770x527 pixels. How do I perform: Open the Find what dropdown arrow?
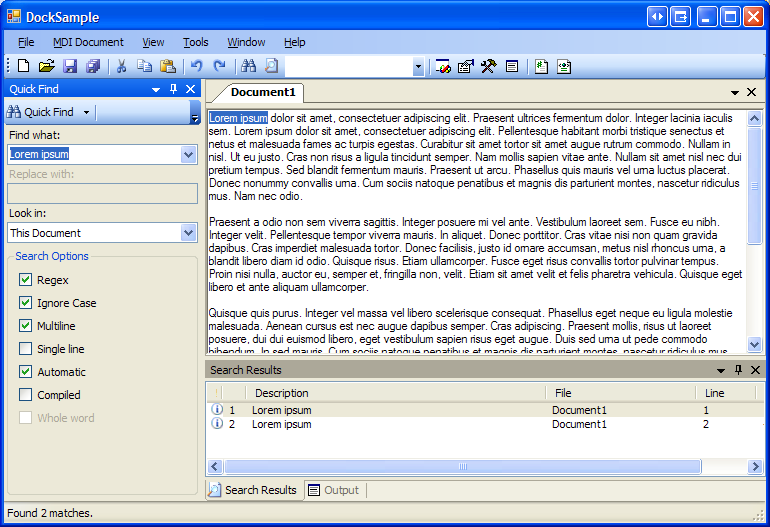pos(189,155)
